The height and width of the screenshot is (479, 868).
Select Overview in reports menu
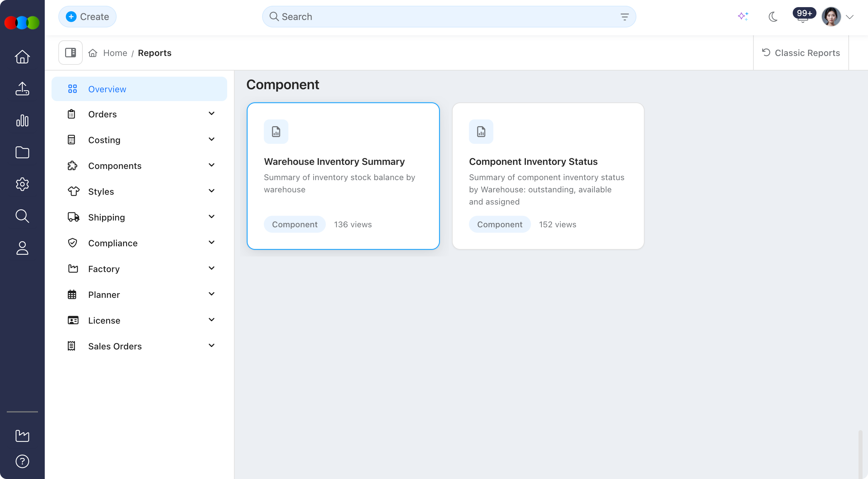[139, 89]
